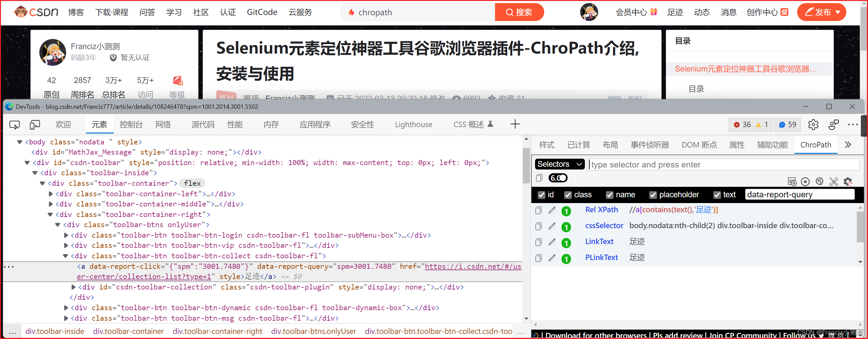Expand the toolbar-container-left div
The image size is (868, 339).
[51, 194]
